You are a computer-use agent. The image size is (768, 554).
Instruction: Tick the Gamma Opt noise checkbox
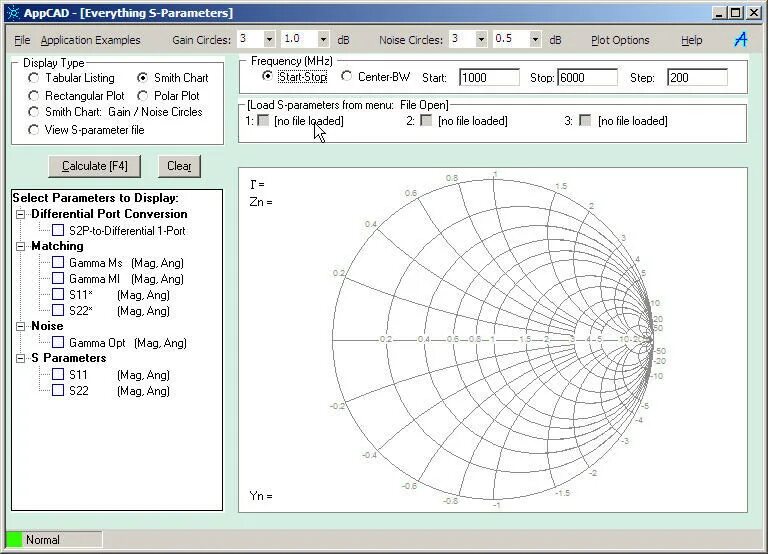tap(58, 342)
